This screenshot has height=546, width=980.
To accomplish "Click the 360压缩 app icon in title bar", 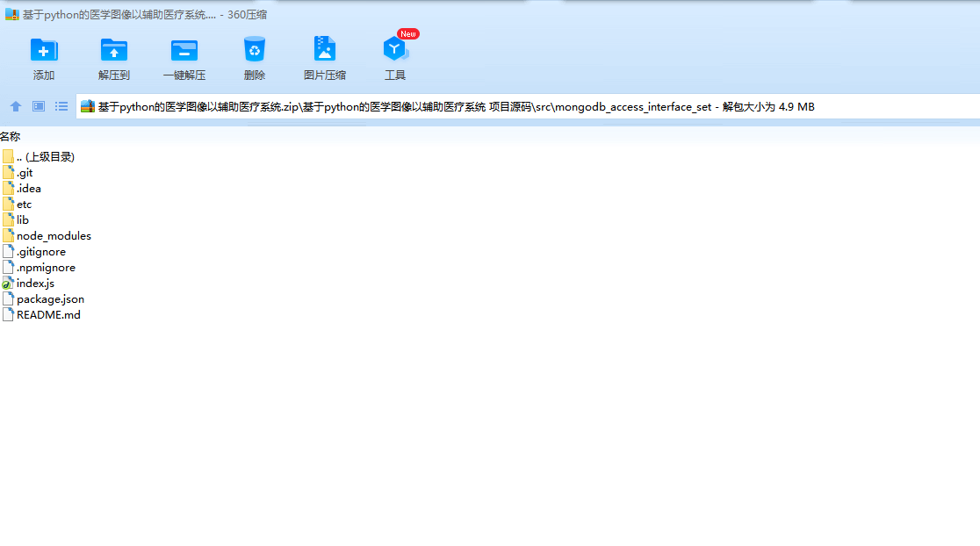I will (x=12, y=14).
